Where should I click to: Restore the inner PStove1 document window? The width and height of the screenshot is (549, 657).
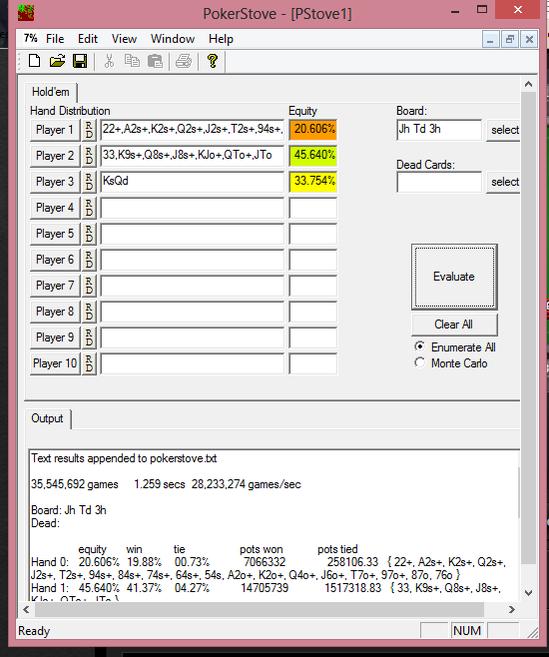point(510,39)
